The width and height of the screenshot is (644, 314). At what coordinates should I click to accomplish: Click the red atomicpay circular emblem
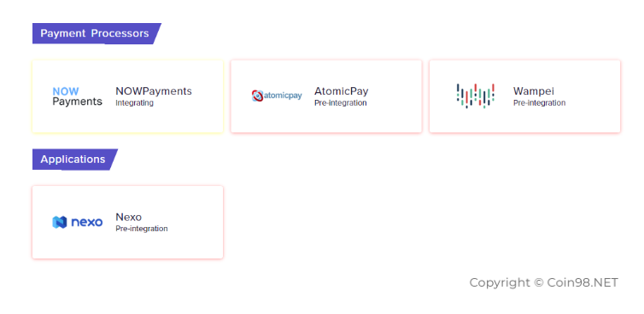257,96
